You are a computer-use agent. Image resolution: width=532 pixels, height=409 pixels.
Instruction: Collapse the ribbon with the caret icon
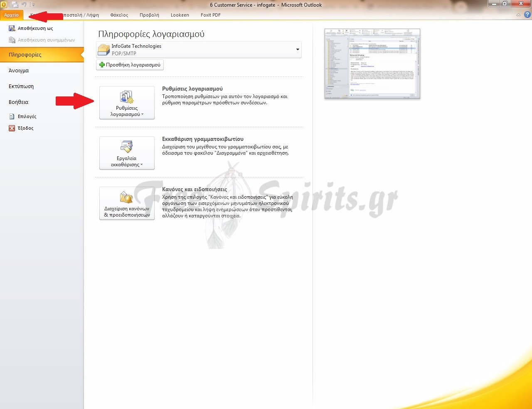tap(518, 15)
